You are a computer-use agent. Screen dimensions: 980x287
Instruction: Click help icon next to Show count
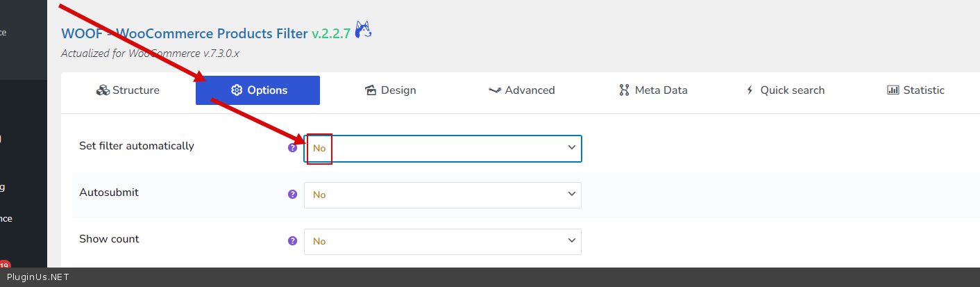coord(293,241)
